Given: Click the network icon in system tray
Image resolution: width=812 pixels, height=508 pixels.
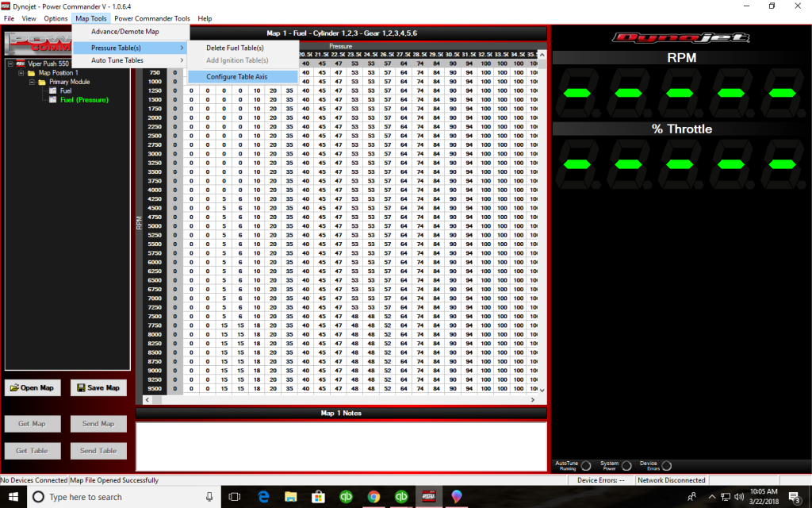Looking at the screenshot, I should (x=726, y=497).
